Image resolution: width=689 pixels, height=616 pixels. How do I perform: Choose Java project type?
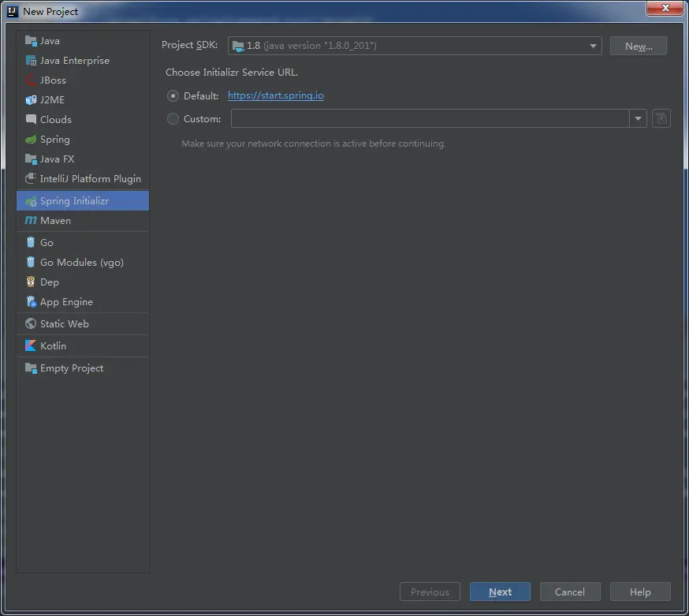pyautogui.click(x=83, y=41)
